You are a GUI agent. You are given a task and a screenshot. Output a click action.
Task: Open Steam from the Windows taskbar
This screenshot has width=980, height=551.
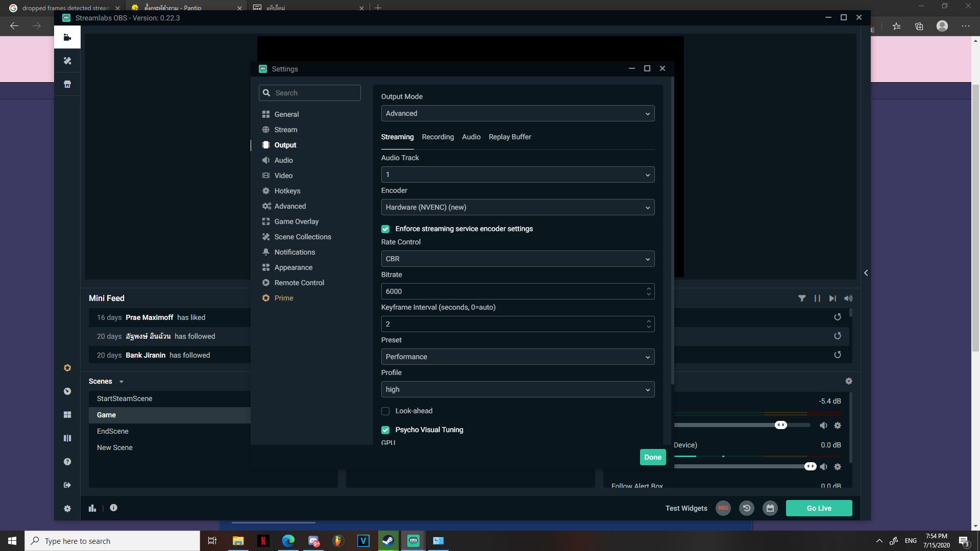pos(388,541)
